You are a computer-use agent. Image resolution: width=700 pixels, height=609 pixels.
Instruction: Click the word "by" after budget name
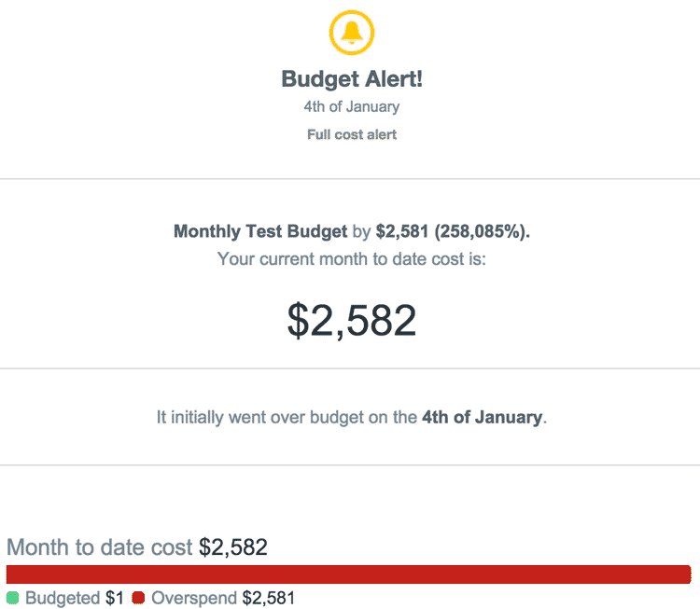pyautogui.click(x=361, y=231)
